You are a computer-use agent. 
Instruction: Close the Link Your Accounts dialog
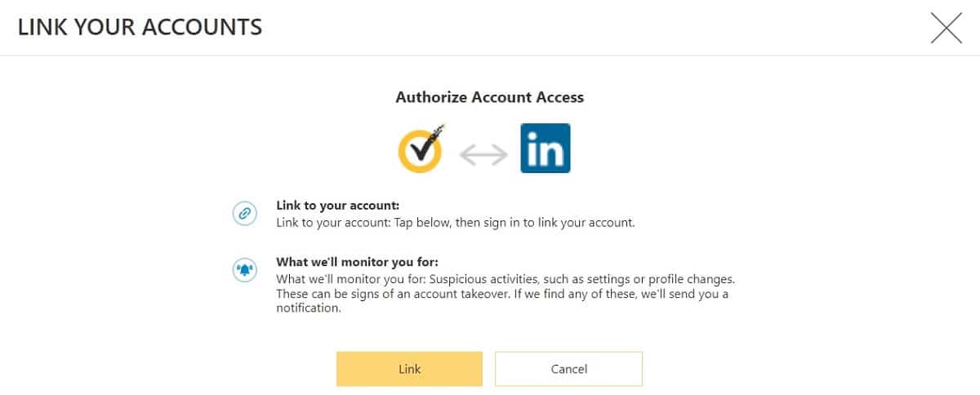(946, 28)
